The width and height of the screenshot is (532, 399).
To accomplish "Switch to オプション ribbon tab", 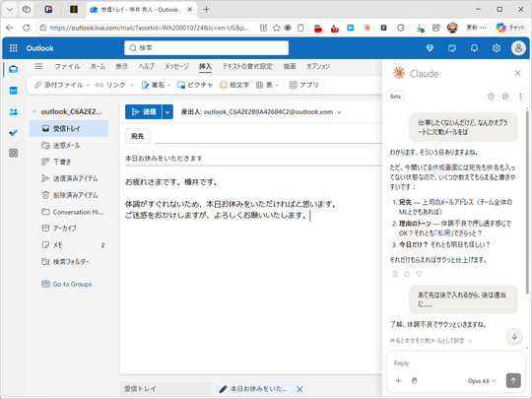I will pyautogui.click(x=318, y=66).
